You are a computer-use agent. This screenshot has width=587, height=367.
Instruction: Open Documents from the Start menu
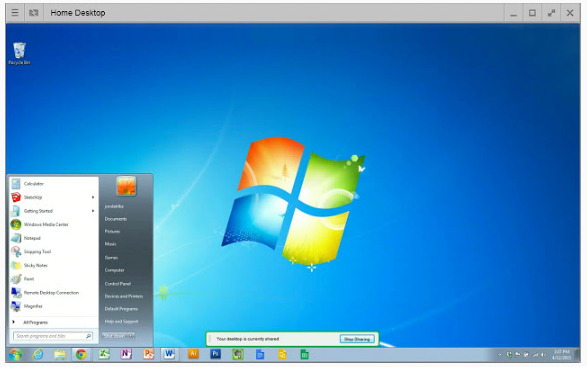116,219
